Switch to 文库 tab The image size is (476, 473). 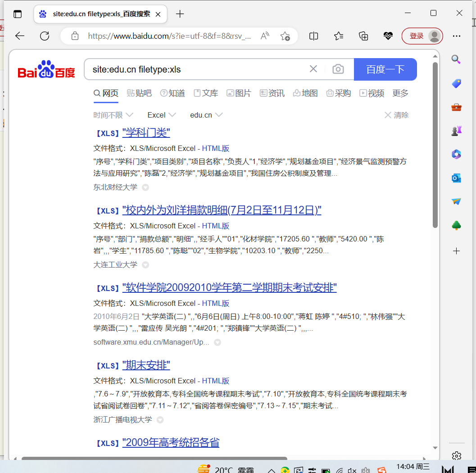point(206,93)
